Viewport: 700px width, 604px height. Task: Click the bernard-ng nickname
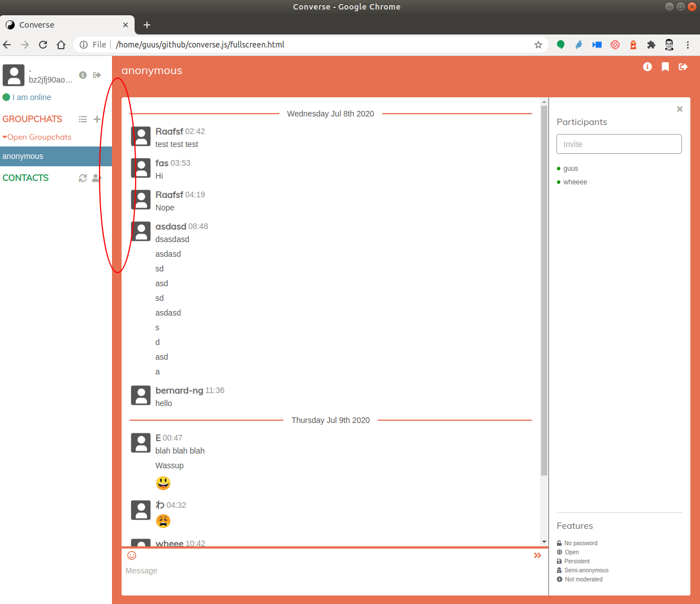coord(179,390)
